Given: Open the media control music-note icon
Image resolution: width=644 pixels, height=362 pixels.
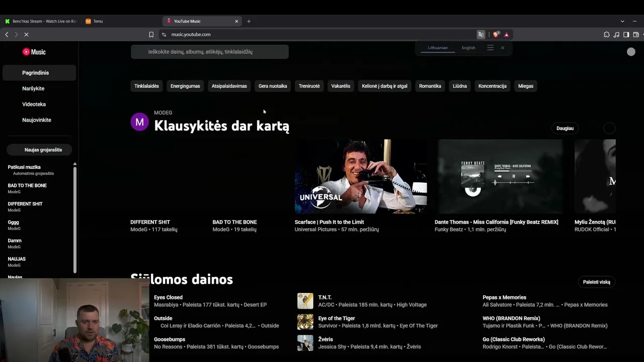Looking at the screenshot, I should coord(616,35).
